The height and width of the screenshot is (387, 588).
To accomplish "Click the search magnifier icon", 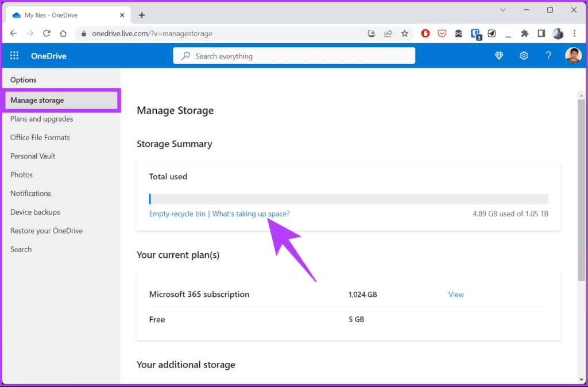I will coord(185,56).
